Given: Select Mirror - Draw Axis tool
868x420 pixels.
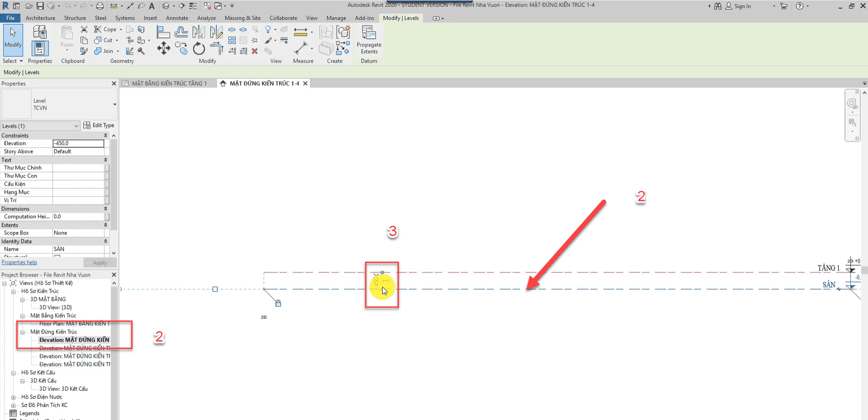Looking at the screenshot, I should tap(216, 32).
